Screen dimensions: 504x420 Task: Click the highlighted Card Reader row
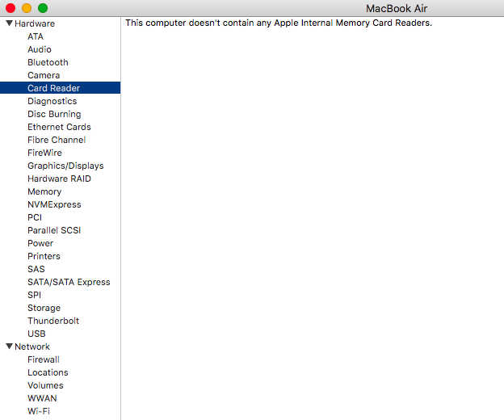click(x=60, y=88)
